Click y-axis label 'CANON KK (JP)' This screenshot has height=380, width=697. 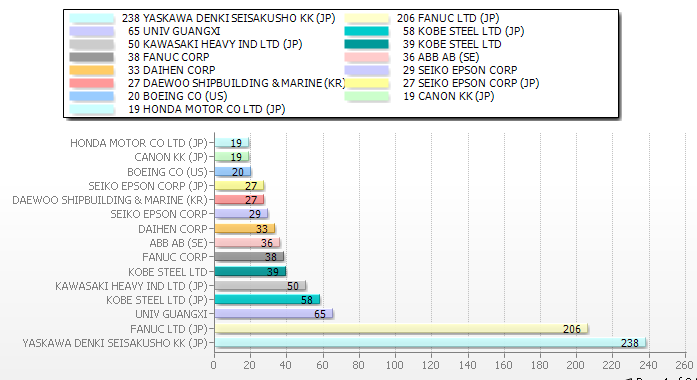pos(171,157)
